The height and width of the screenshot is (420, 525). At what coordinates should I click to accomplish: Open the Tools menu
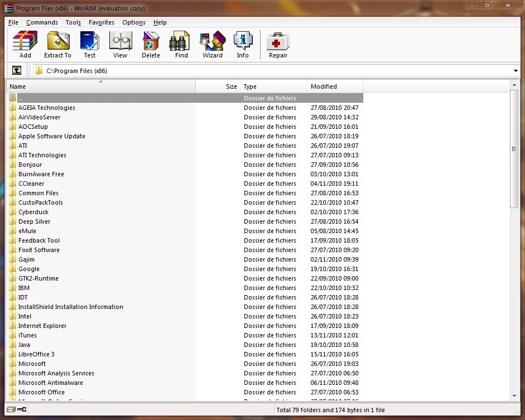coord(73,22)
